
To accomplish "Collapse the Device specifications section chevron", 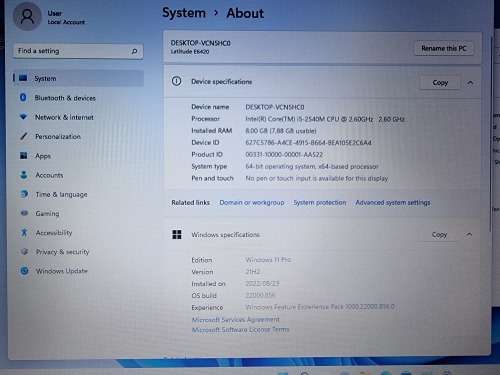I will [470, 83].
